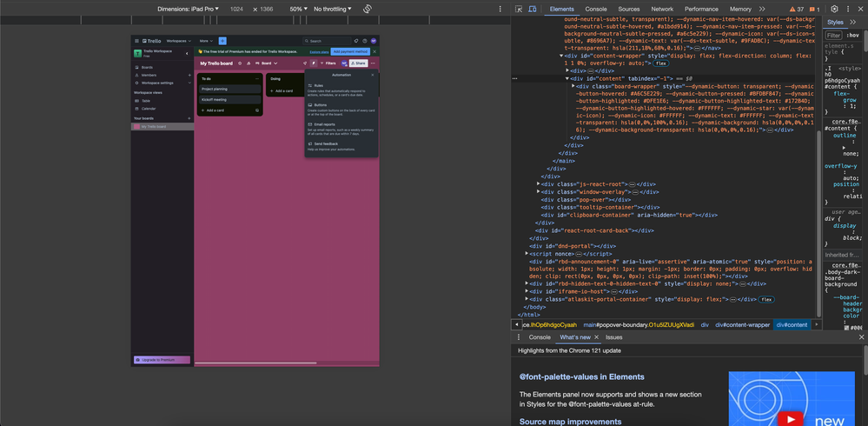Click the Automation lightning bolt icon

[314, 63]
